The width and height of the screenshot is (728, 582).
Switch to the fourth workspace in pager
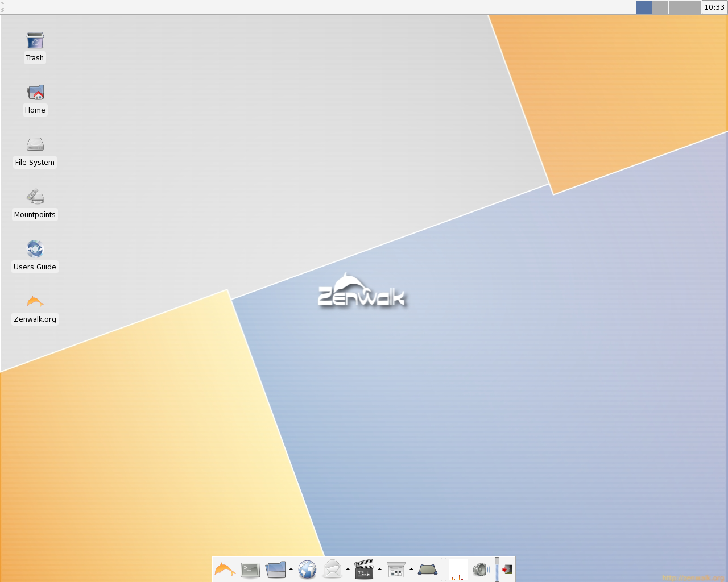click(x=693, y=7)
